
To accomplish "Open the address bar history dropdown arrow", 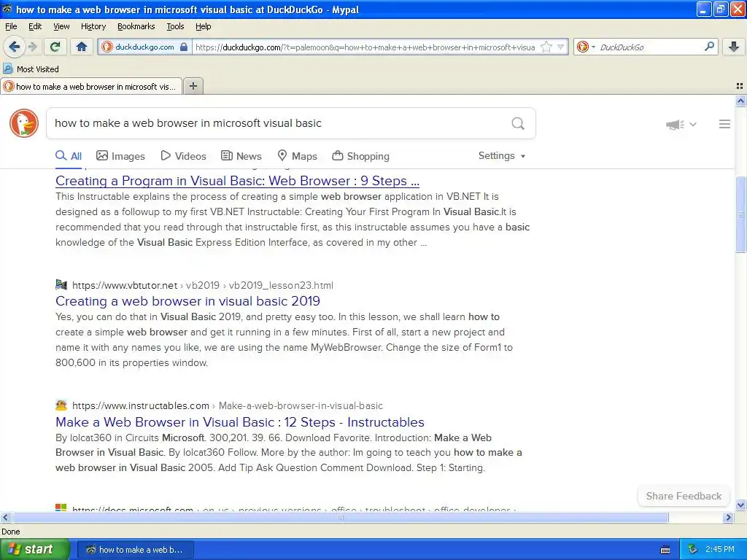I will 561,47.
